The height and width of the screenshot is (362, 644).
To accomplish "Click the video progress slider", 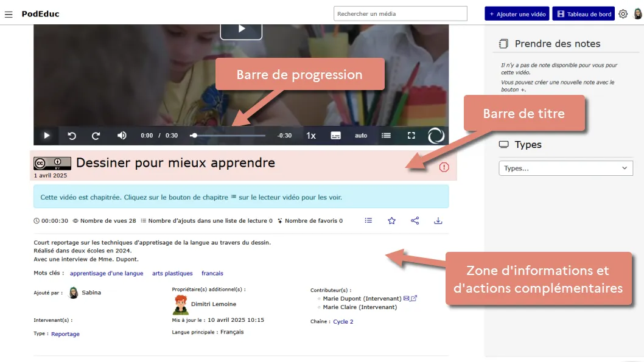I will coord(228,136).
